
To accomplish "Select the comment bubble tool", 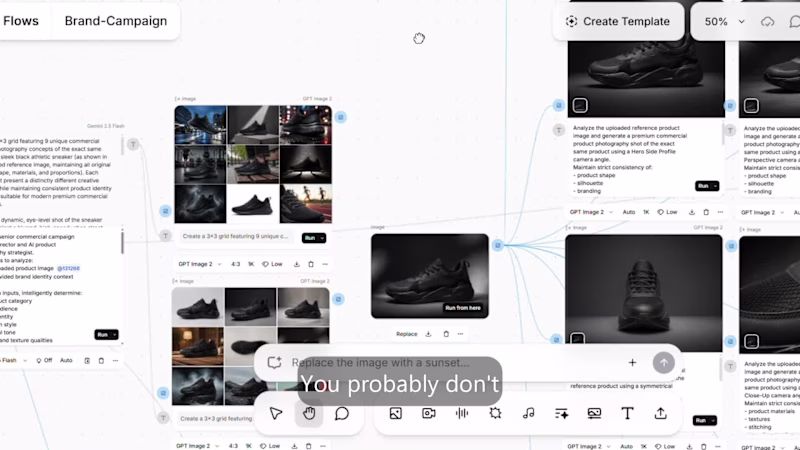I will tap(342, 413).
